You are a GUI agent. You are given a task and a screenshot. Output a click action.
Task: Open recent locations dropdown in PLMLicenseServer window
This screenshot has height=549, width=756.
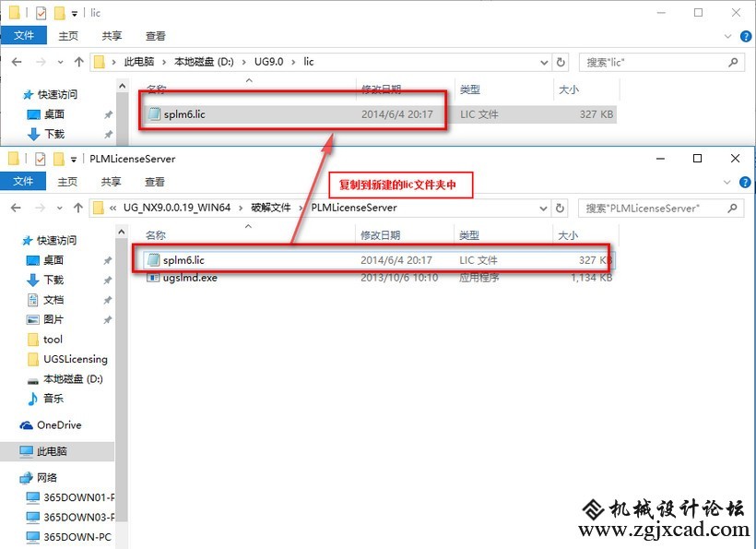(60, 208)
